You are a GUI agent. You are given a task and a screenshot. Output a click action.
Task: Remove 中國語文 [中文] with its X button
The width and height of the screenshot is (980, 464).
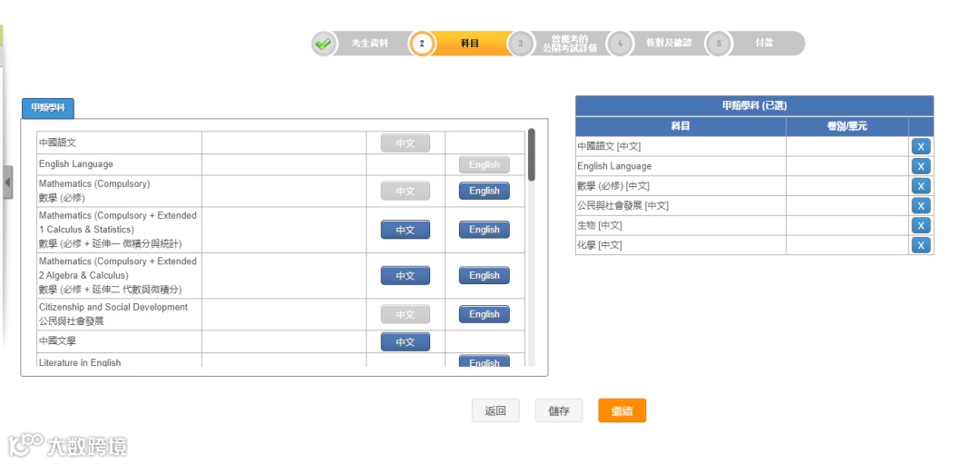point(921,146)
